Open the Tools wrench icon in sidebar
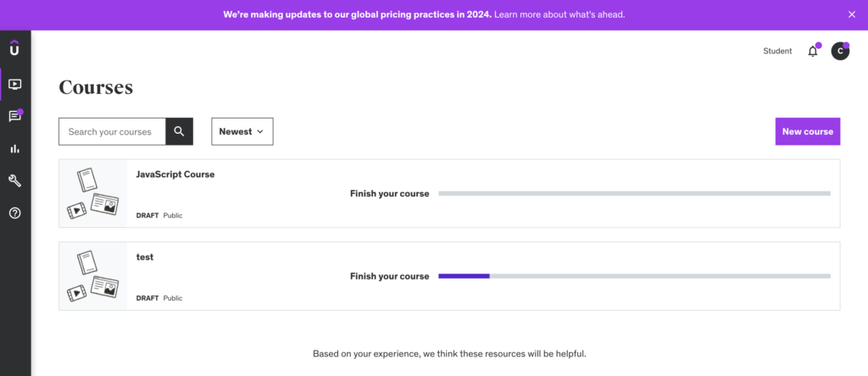This screenshot has width=868, height=376. pyautogui.click(x=15, y=181)
